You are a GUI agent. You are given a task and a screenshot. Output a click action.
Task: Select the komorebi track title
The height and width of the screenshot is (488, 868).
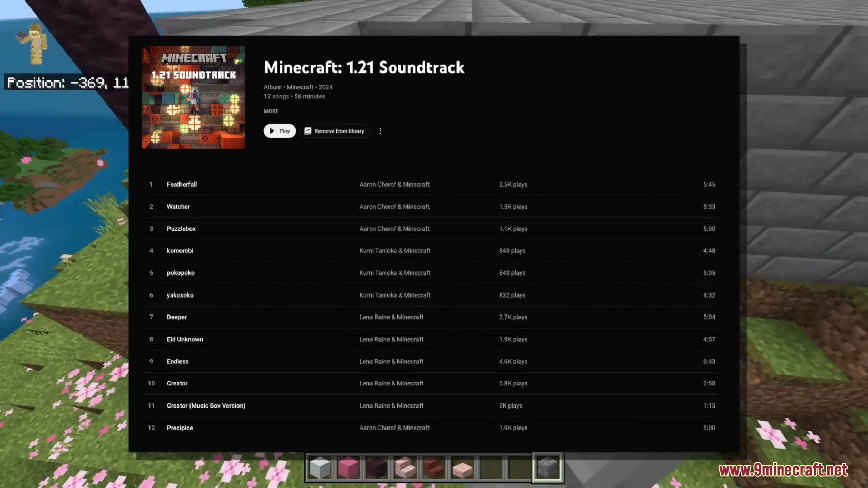[x=180, y=251]
